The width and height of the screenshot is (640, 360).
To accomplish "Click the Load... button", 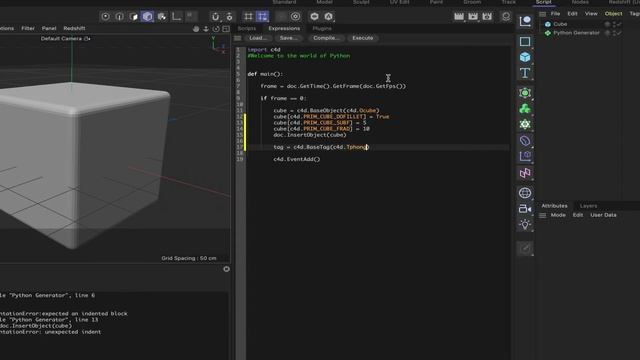I will (x=258, y=38).
